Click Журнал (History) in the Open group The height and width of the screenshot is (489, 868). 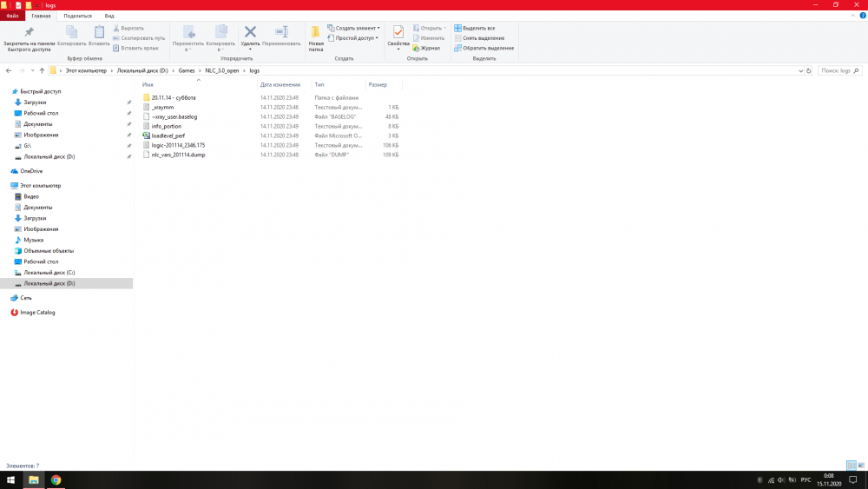pos(426,48)
